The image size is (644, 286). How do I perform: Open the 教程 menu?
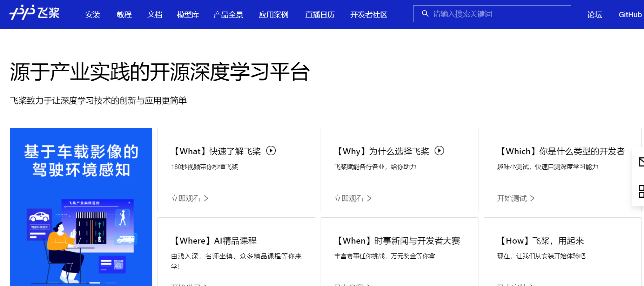point(124,15)
